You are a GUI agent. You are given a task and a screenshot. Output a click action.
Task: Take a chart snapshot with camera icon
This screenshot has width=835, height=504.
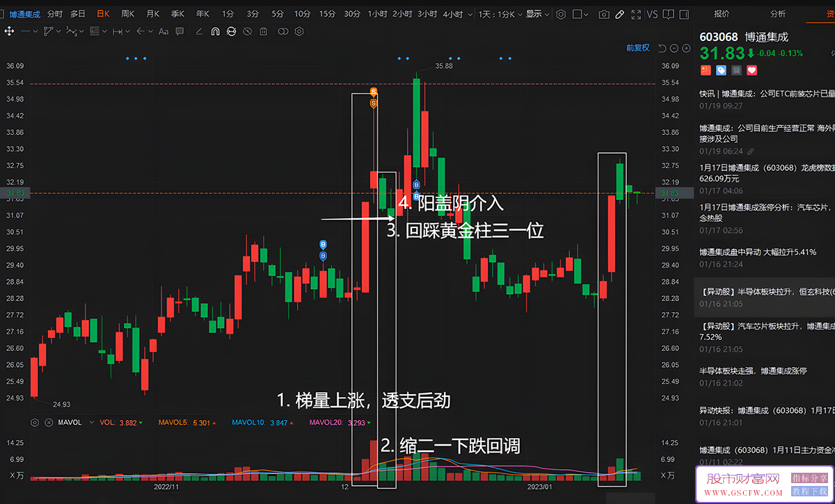pyautogui.click(x=604, y=14)
